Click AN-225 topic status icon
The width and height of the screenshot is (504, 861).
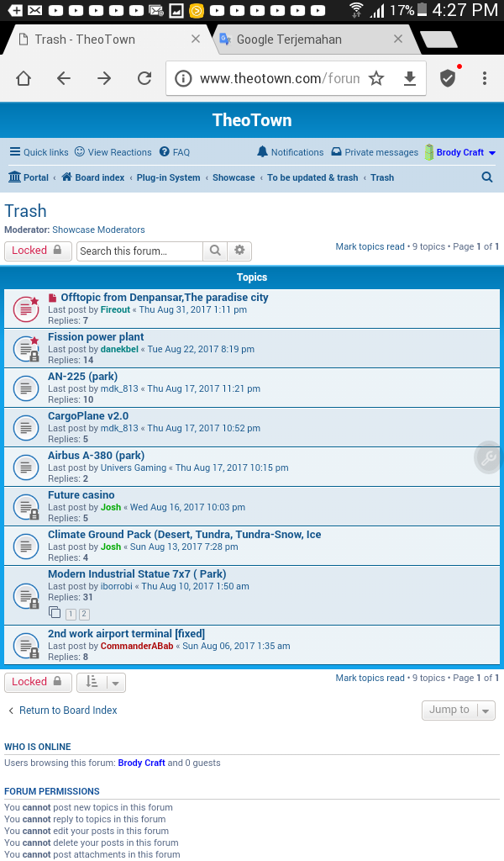(x=26, y=388)
